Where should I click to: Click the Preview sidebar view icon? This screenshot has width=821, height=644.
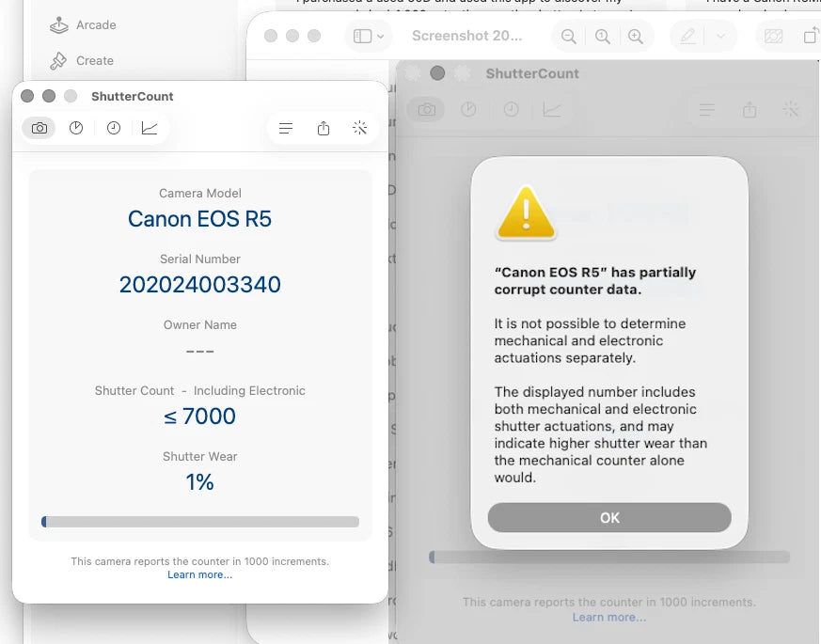tap(362, 36)
